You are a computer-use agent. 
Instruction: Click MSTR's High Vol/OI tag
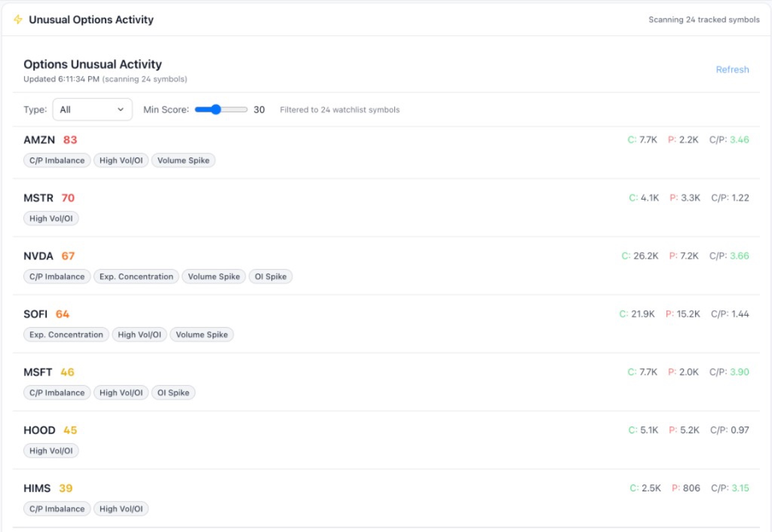51,219
